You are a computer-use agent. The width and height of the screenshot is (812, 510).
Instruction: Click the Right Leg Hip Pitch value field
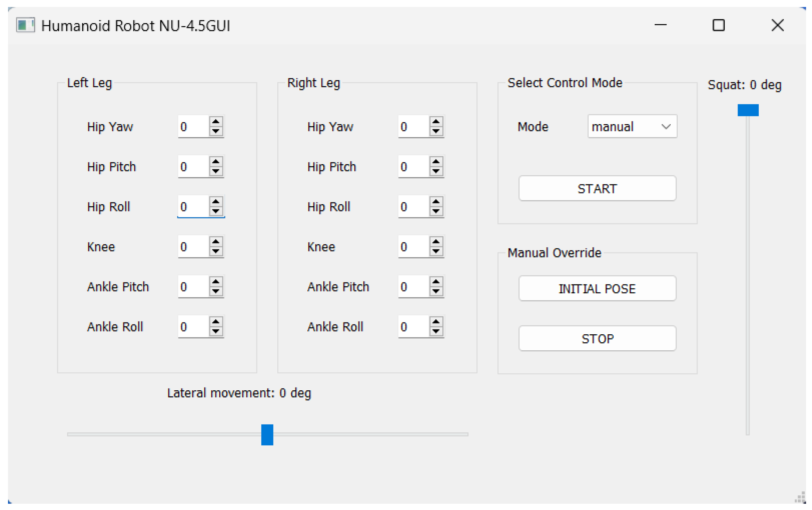413,167
